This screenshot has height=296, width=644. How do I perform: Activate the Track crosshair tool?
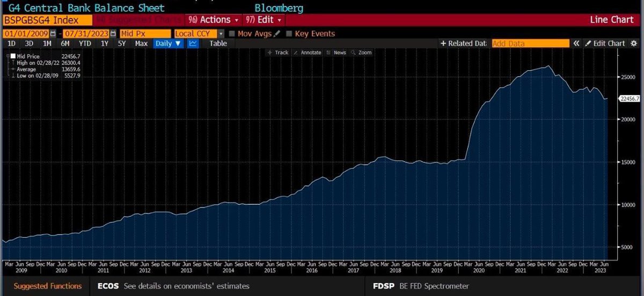277,53
